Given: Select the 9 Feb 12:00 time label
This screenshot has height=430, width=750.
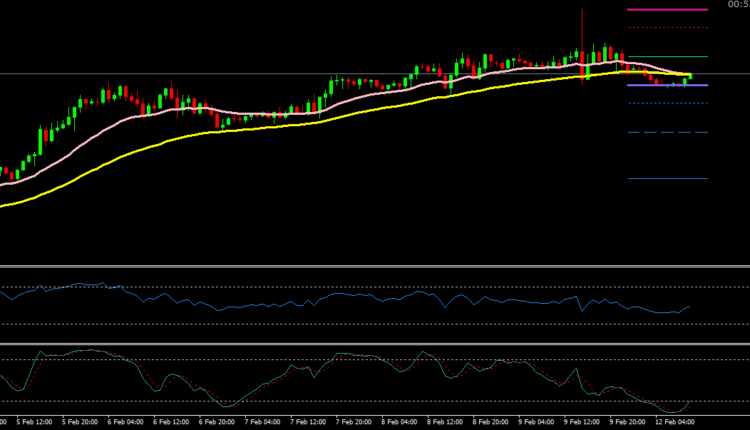Looking at the screenshot, I should pos(581,422).
